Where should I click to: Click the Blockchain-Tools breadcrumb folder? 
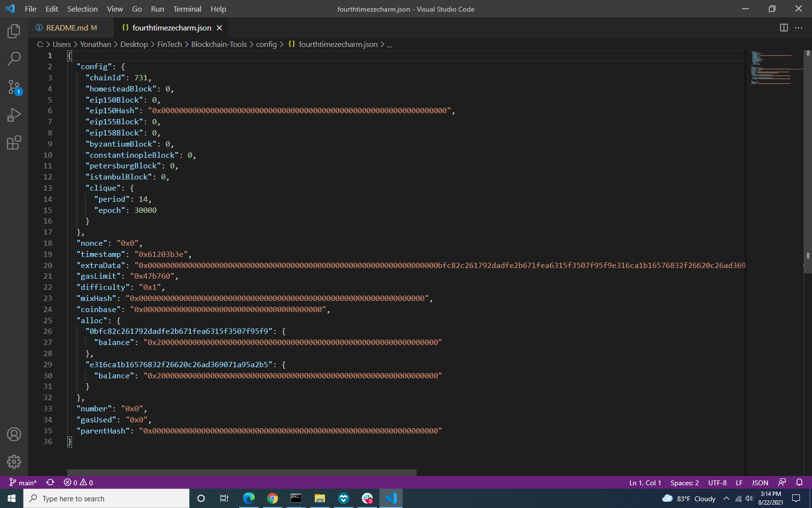(x=219, y=45)
